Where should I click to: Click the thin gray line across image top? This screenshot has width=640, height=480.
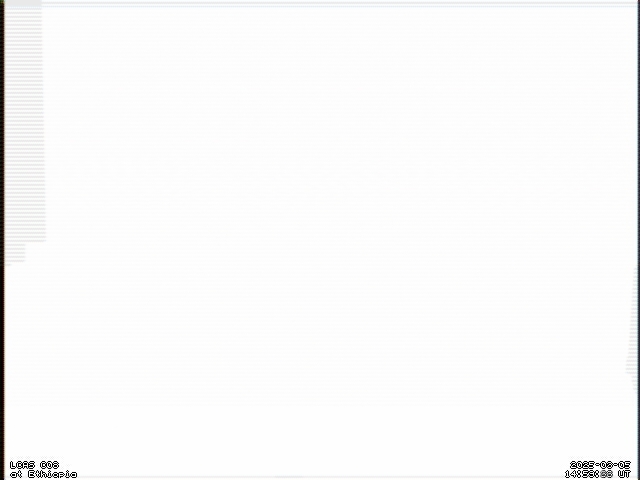coord(341,4)
